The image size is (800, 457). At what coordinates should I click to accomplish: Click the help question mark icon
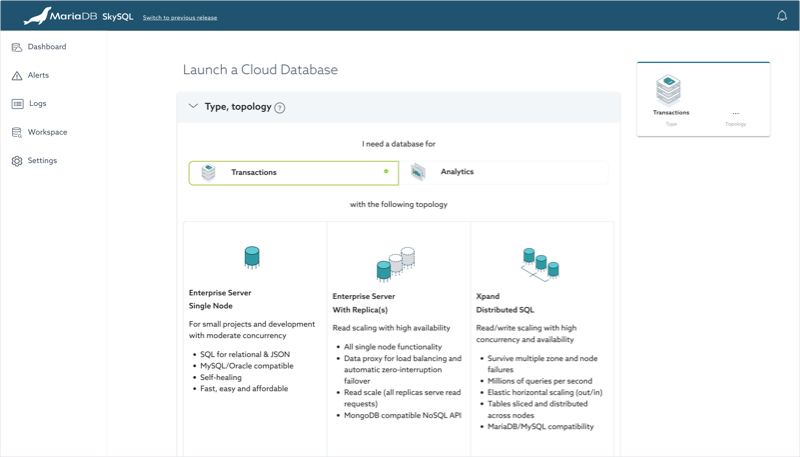tap(280, 108)
